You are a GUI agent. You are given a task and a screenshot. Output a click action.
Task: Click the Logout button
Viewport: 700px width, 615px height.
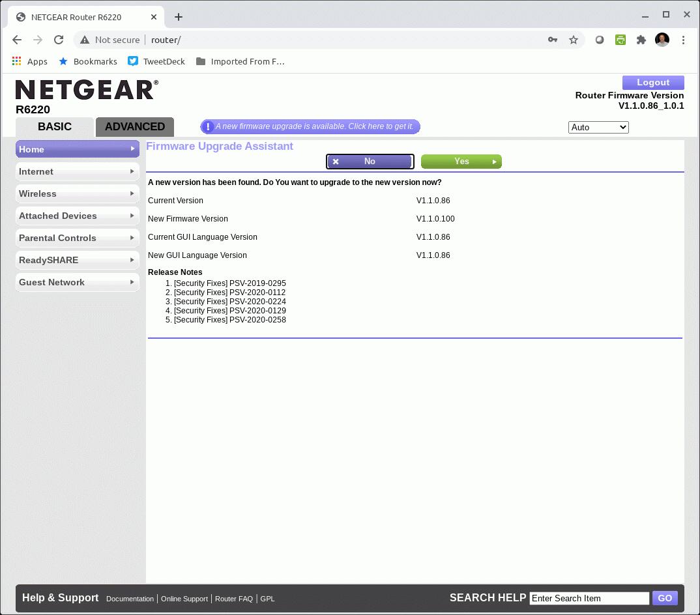[653, 83]
